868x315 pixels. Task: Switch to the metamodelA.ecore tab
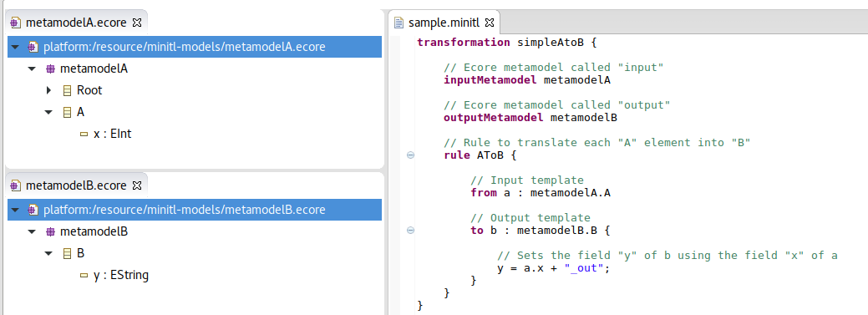pyautogui.click(x=76, y=23)
